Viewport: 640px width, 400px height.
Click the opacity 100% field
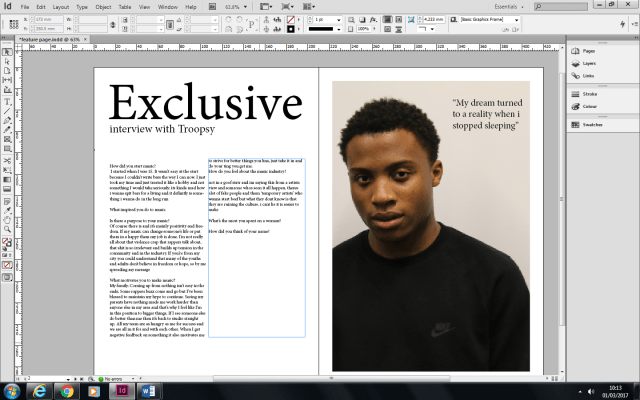pyautogui.click(x=363, y=29)
